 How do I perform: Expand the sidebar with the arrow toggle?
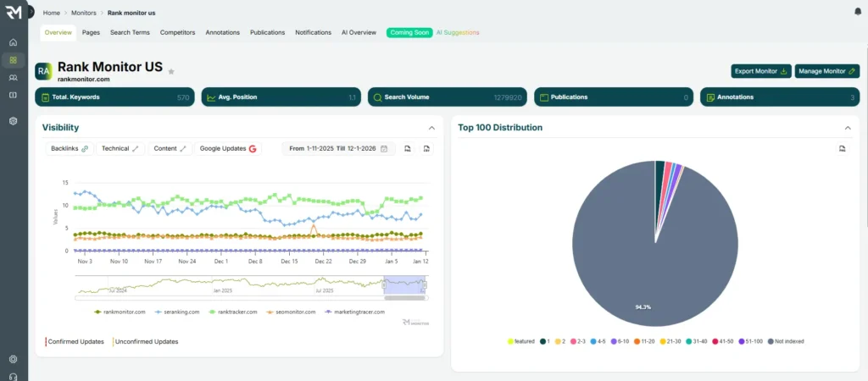point(31,12)
